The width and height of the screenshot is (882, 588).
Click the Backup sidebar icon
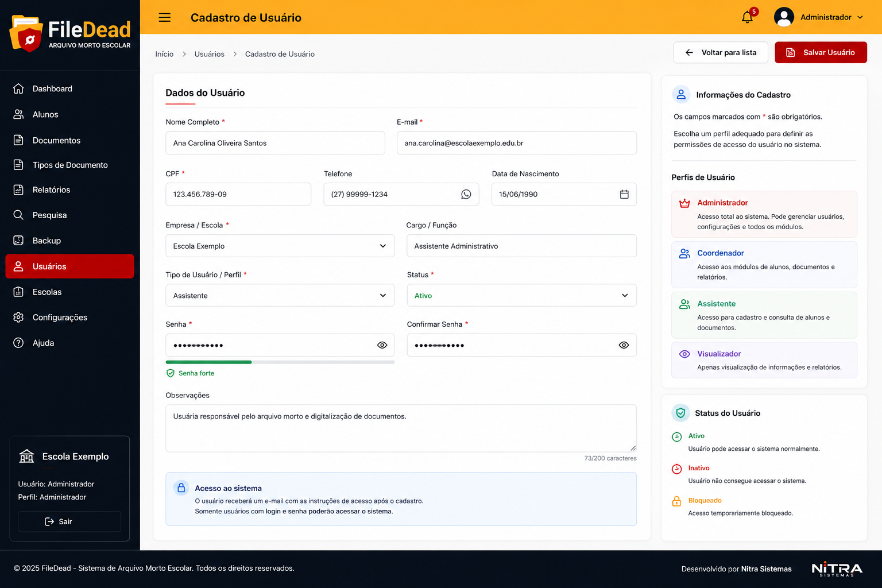coord(18,241)
